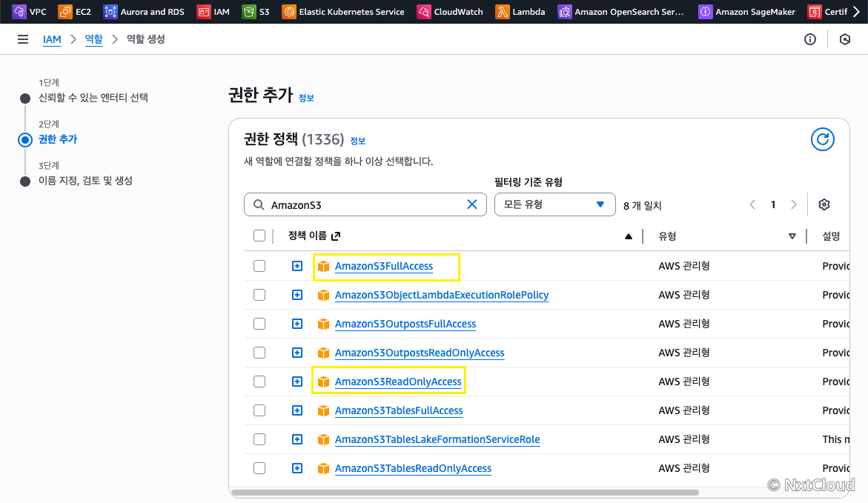Open 정보 link next to 권한 정책

tap(357, 141)
